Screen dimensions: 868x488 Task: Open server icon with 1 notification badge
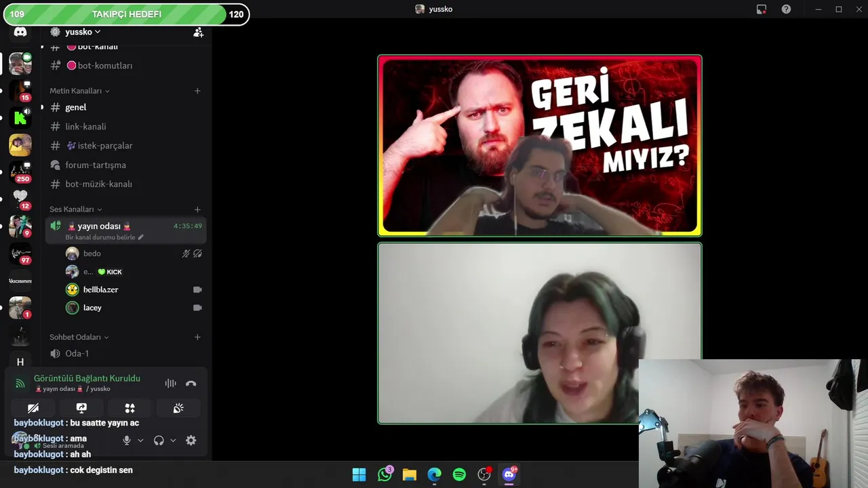point(20,308)
